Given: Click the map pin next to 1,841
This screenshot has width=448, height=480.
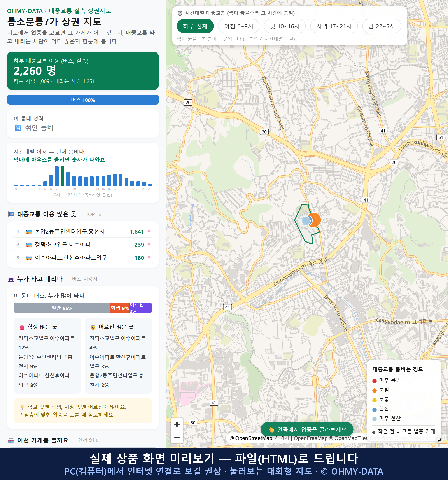Looking at the screenshot, I should (149, 232).
